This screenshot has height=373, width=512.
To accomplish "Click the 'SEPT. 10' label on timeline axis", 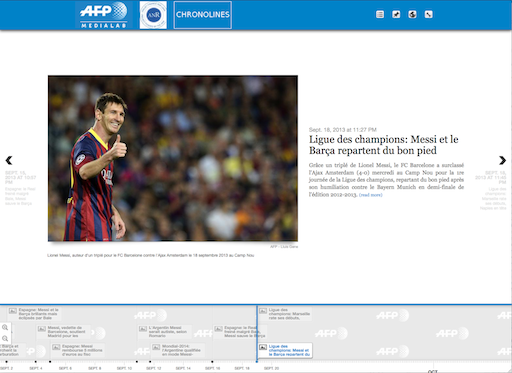I will [124, 368].
